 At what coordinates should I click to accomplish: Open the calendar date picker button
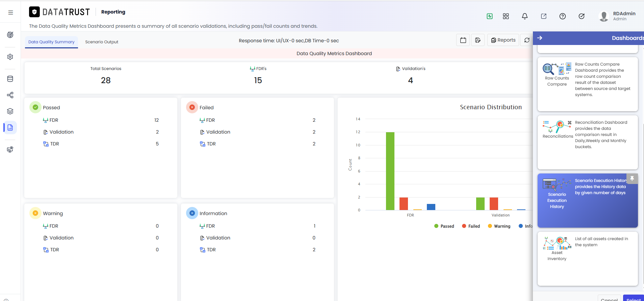(x=463, y=40)
